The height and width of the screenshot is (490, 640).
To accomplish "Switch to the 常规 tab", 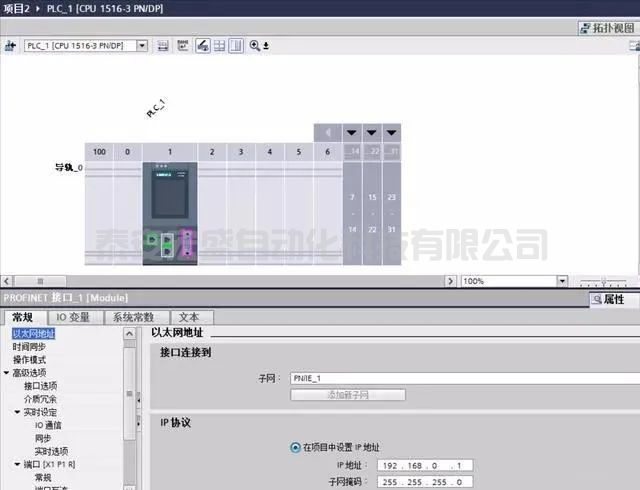I will 23,317.
